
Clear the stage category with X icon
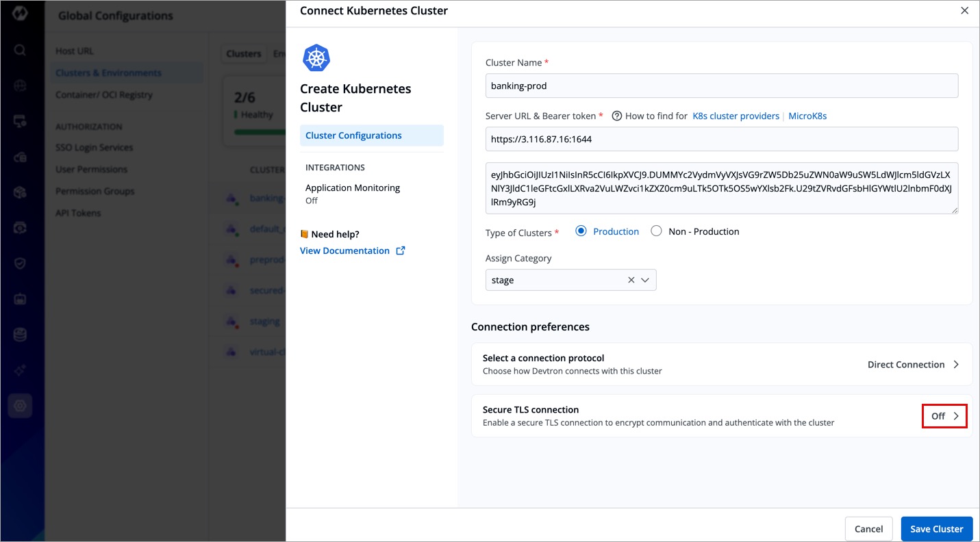(x=631, y=280)
